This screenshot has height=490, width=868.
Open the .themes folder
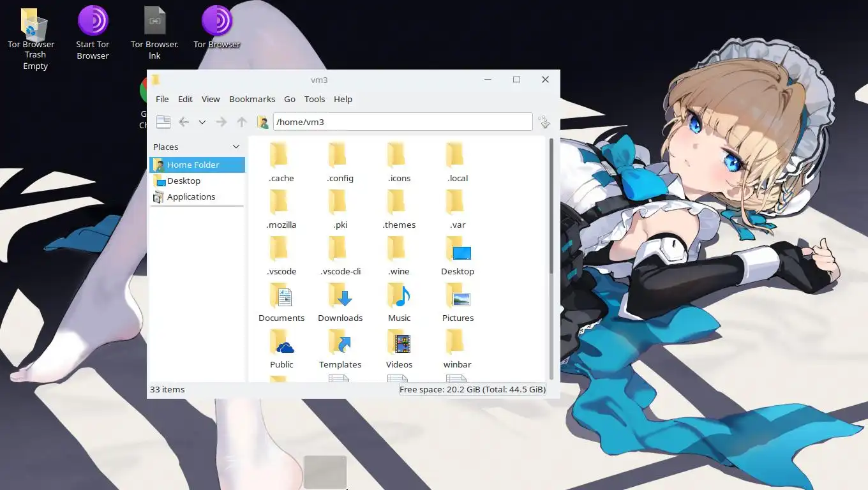[x=399, y=209]
